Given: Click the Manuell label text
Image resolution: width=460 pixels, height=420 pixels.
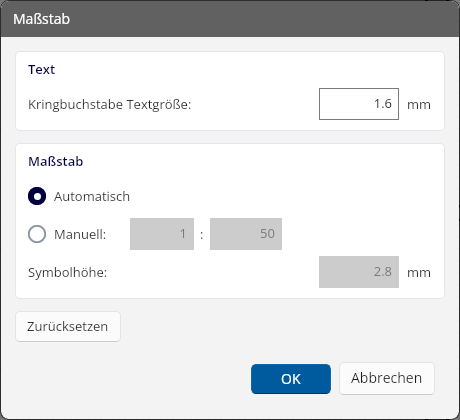Looking at the screenshot, I should coord(80,234).
